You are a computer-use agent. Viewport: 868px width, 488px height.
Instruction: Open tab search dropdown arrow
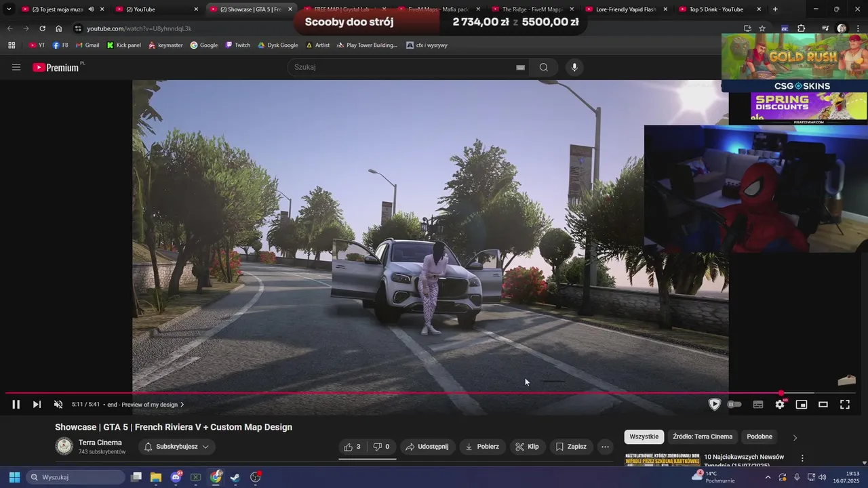click(9, 9)
